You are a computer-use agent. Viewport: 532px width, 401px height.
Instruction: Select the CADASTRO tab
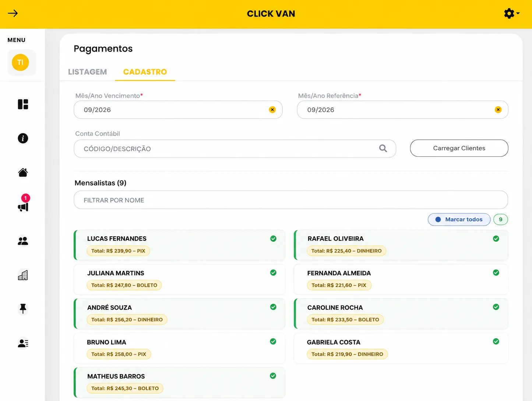pos(145,72)
